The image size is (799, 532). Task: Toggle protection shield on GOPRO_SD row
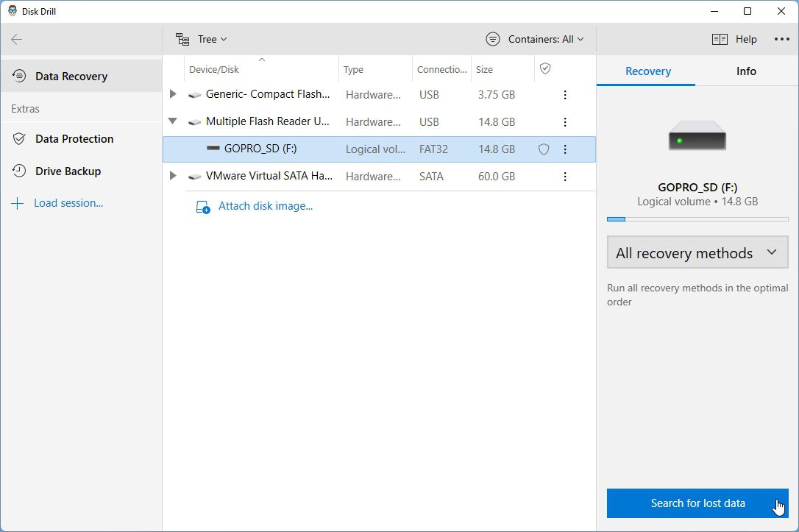pos(544,149)
